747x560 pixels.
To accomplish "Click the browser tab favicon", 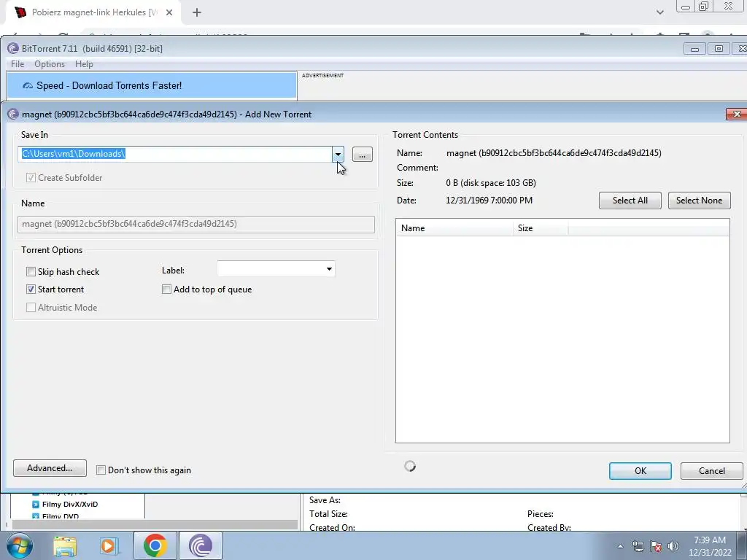I will 20,12.
